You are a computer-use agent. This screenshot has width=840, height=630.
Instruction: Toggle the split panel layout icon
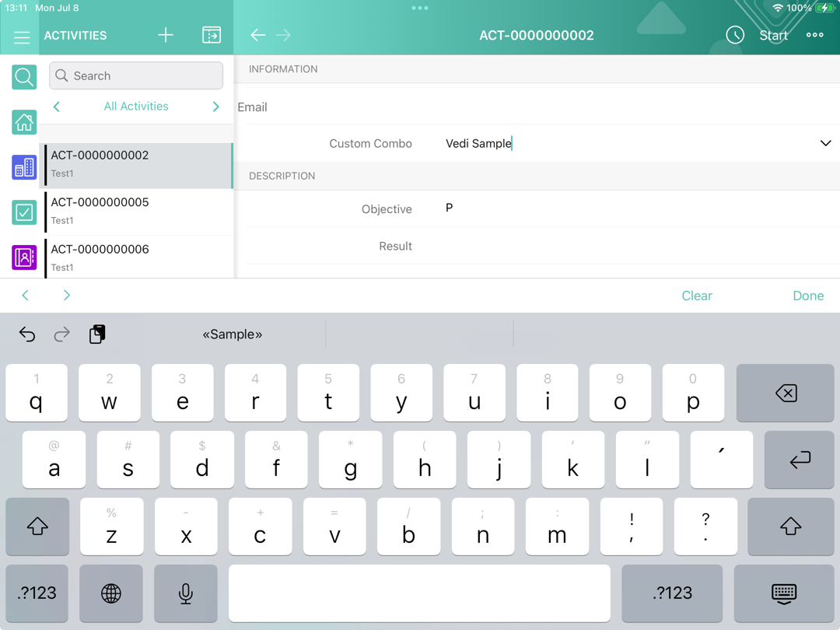pos(212,36)
